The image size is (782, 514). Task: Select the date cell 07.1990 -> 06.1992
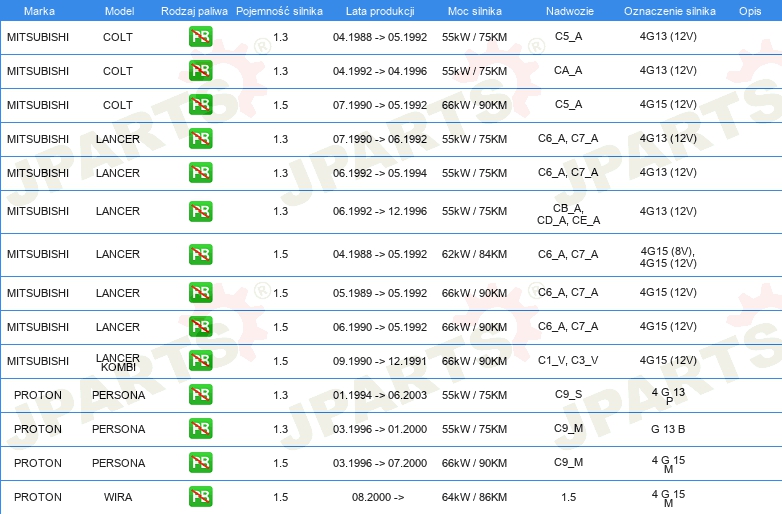point(380,139)
